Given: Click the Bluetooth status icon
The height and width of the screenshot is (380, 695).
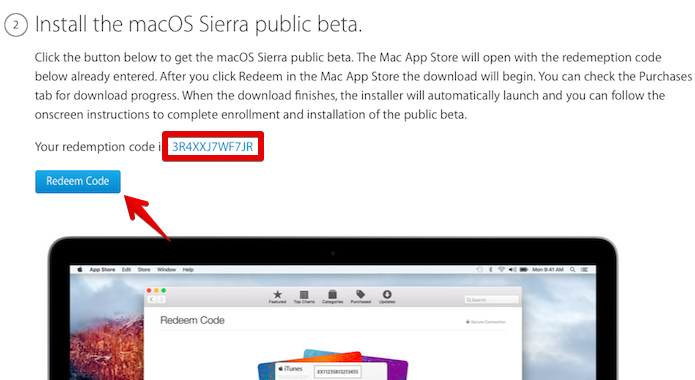Looking at the screenshot, I should pyautogui.click(x=491, y=270).
